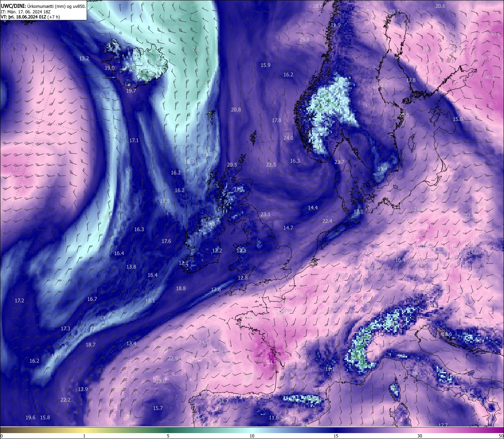The height and width of the screenshot is (439, 504).
Task: Select the 20.6 value at the top right
Action: pyautogui.click(x=440, y=6)
